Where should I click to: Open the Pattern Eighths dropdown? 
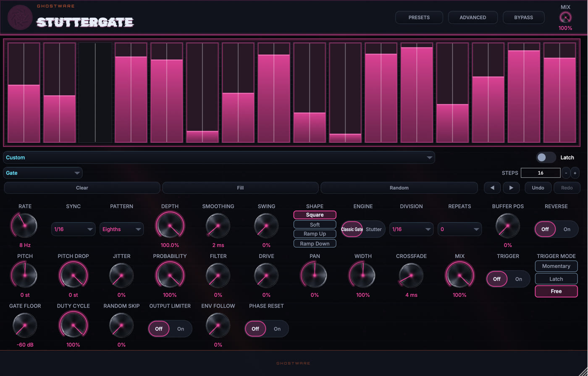[x=121, y=229]
